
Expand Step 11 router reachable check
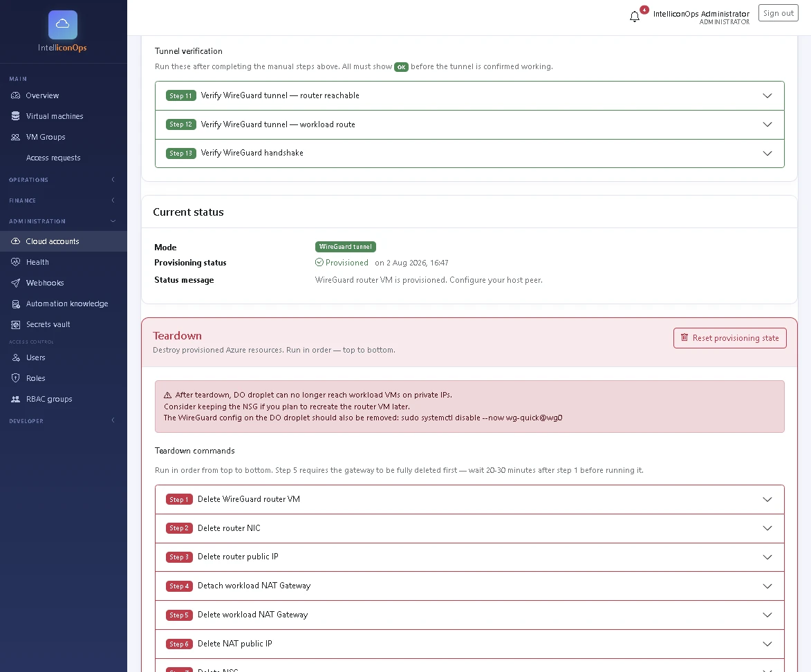tap(469, 95)
